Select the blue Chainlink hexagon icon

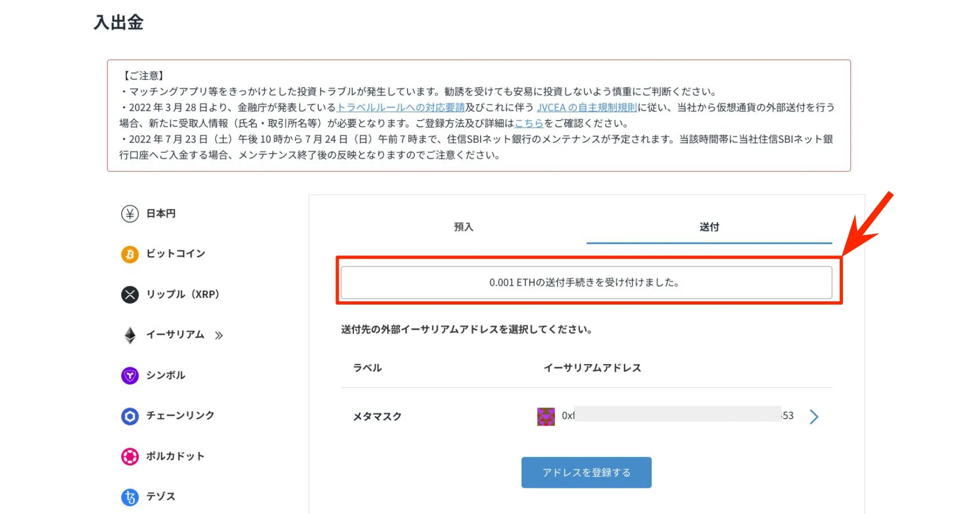coord(130,416)
